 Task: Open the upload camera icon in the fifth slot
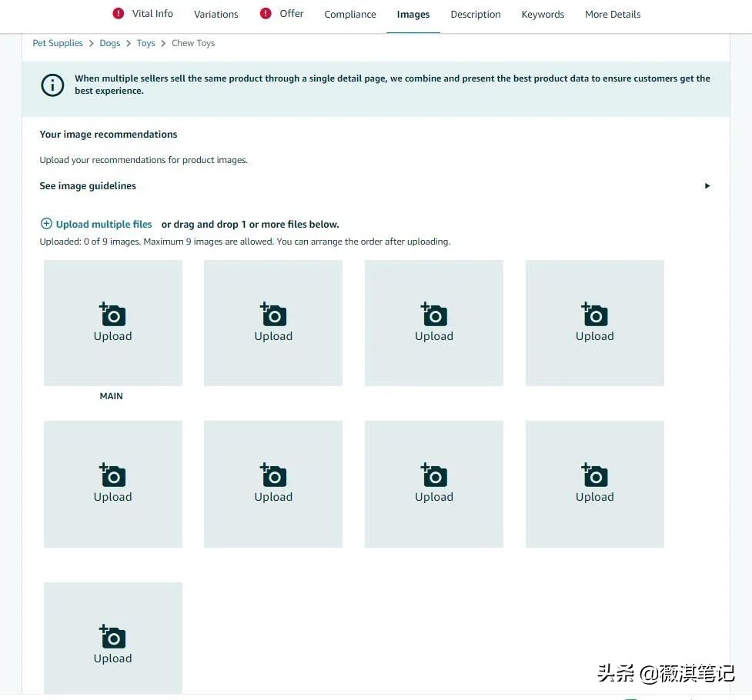(x=112, y=475)
